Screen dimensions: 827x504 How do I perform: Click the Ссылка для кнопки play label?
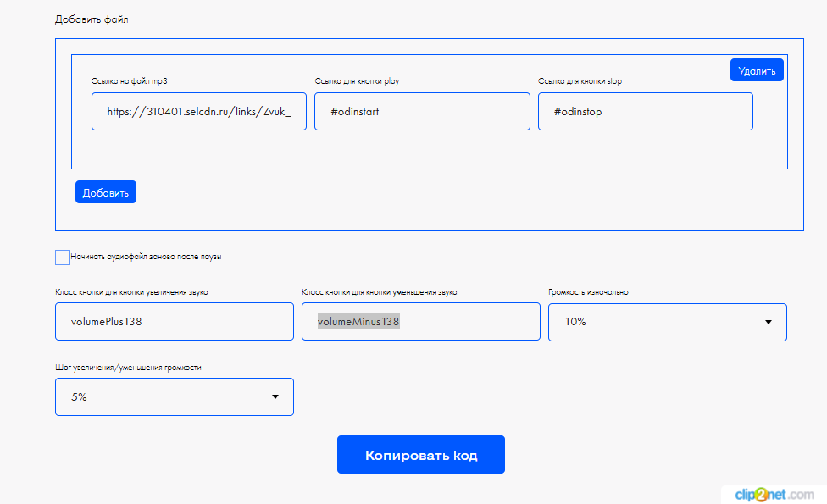pyautogui.click(x=357, y=81)
